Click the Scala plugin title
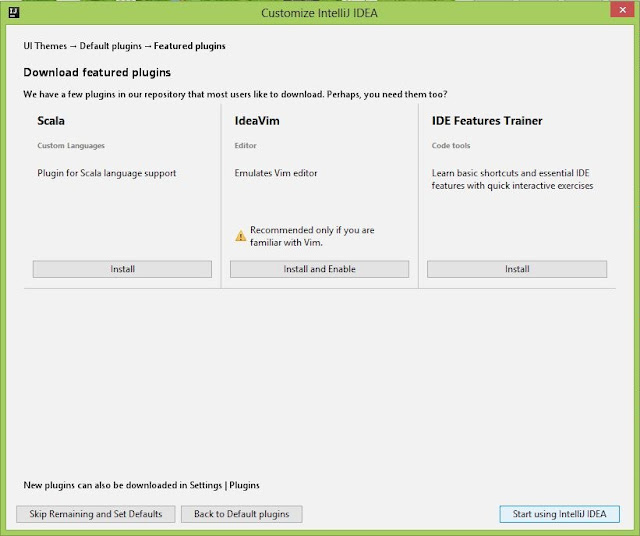The height and width of the screenshot is (536, 640). tap(51, 121)
